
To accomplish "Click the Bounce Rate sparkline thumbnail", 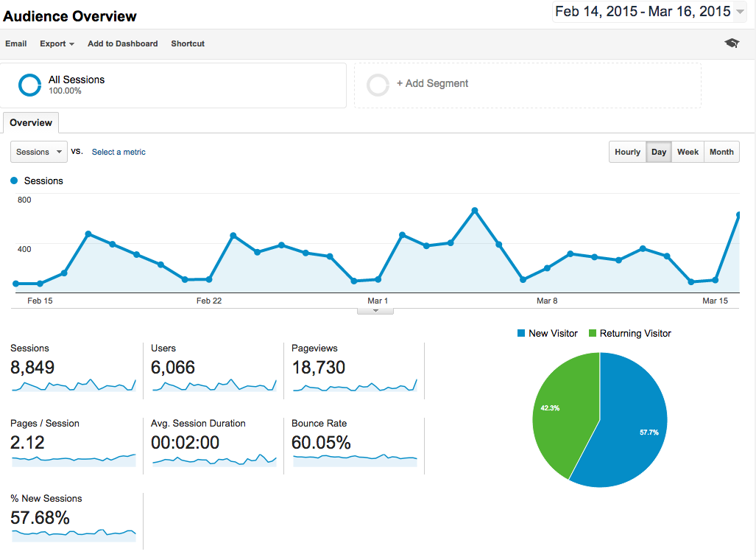I will tap(354, 458).
